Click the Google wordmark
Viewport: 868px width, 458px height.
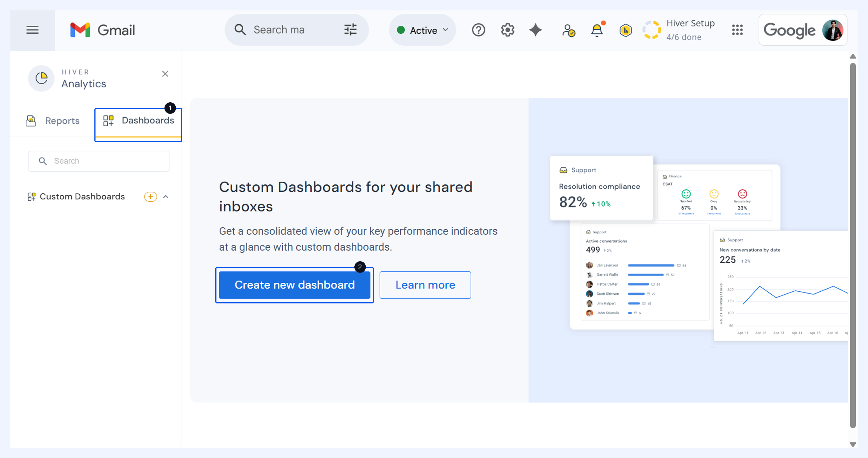click(x=789, y=30)
